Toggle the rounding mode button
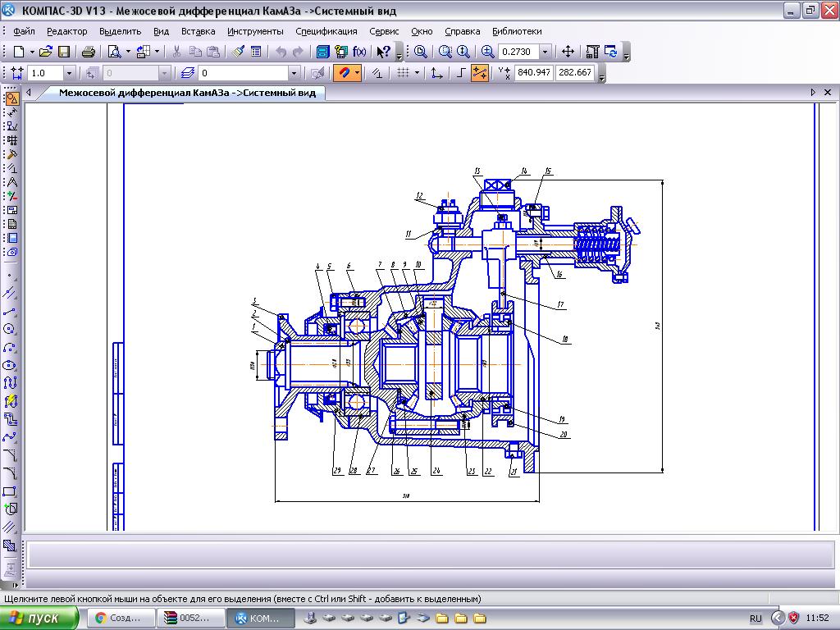Viewport: 840px width, 630px height. coord(480,73)
